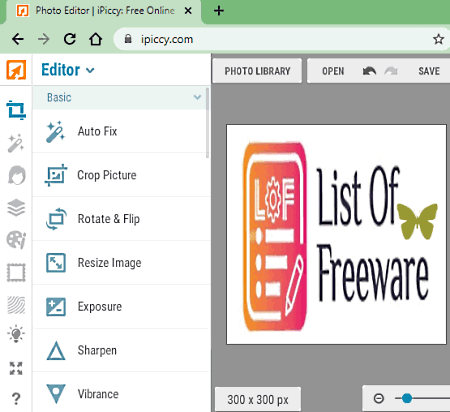Click the PHOTO LIBRARY button
Viewport: 450px width, 412px height.
click(257, 71)
